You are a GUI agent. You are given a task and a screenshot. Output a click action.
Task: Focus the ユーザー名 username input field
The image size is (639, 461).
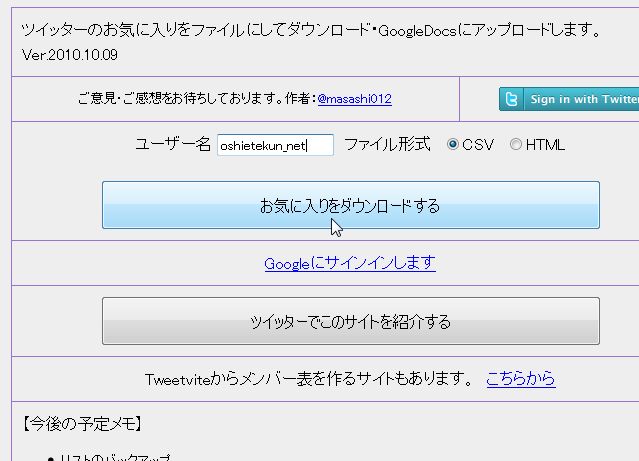275,145
